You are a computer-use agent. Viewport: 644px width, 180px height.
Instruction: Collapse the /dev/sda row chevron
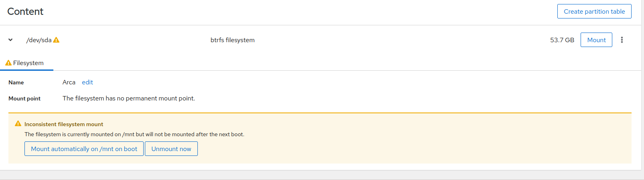tap(10, 40)
